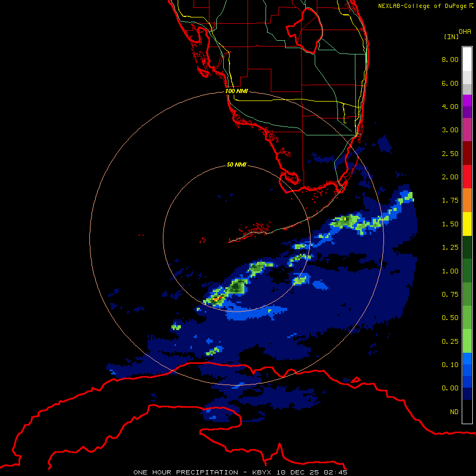Click the 0.10 legend value
Viewport: 476px width, 476px height.
pos(450,365)
